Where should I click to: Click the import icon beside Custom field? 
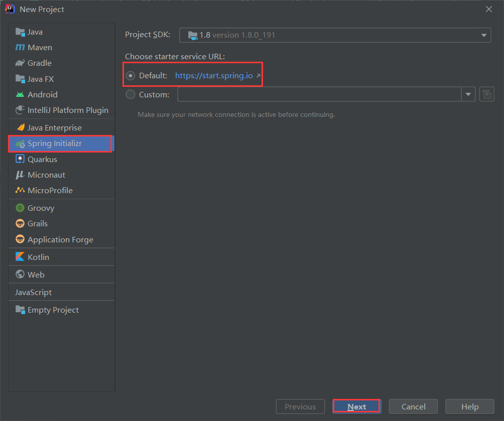click(x=486, y=94)
